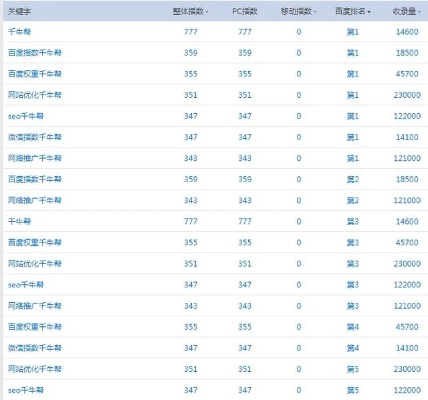Open keyword 网络推广千牛帮 ranked 第1
This screenshot has width=428, height=400.
click(x=35, y=158)
